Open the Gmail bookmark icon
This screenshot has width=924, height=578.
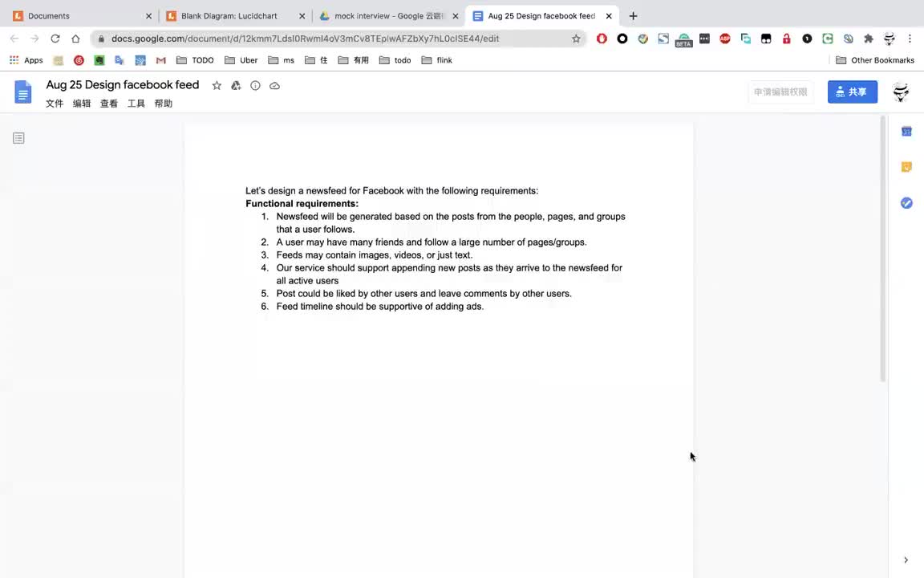pos(161,60)
